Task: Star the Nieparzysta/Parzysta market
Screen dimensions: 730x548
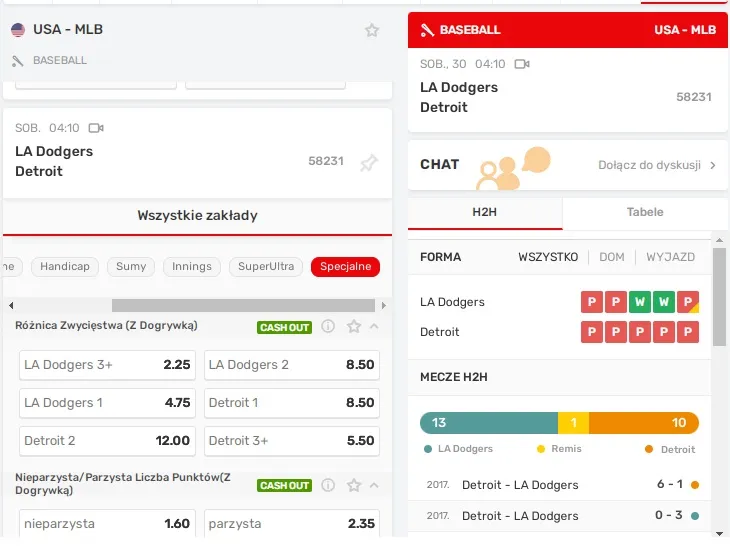Action: (x=354, y=485)
